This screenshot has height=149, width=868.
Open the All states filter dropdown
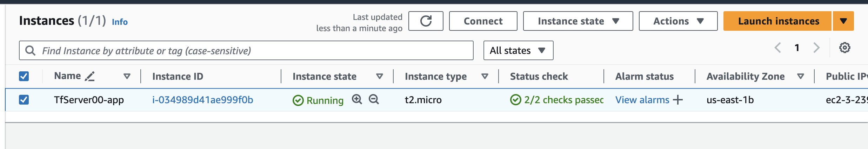point(518,51)
